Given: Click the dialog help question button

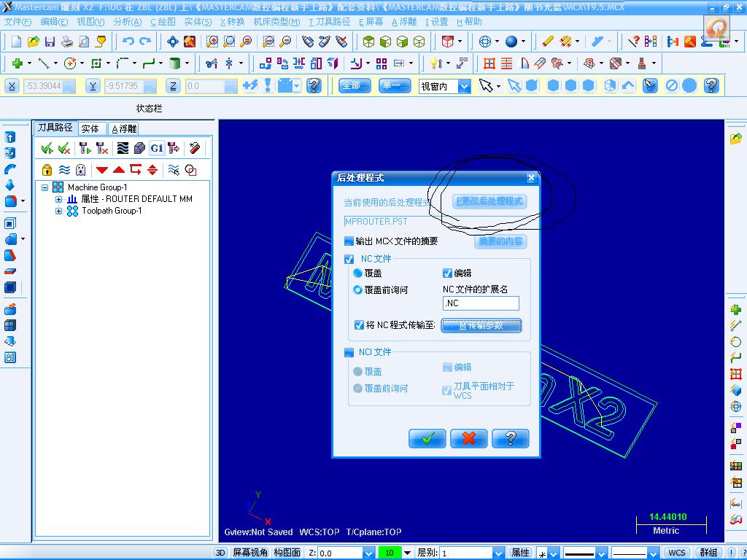Looking at the screenshot, I should 510,438.
